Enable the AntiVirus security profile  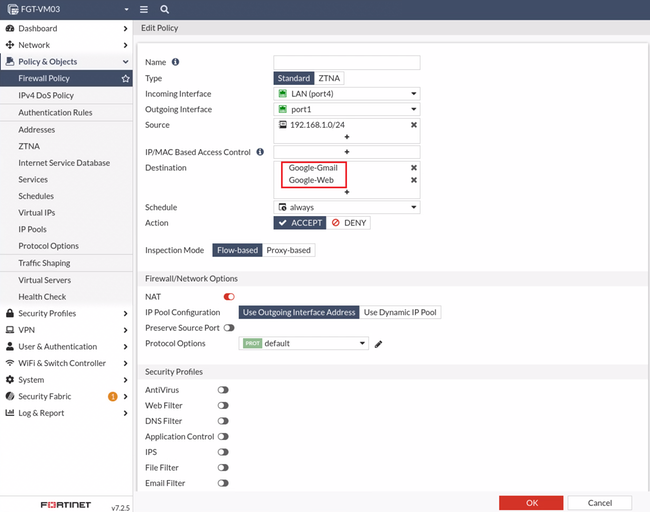(x=223, y=390)
